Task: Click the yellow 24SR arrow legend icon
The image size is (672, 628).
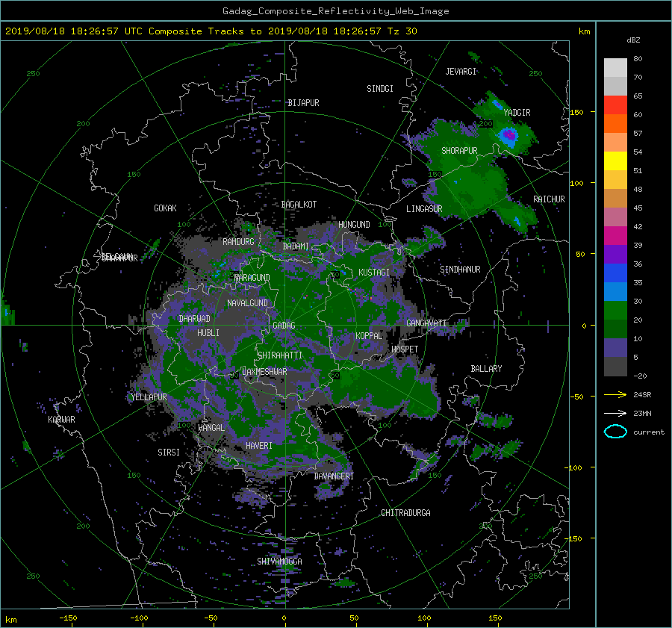Action: click(615, 394)
